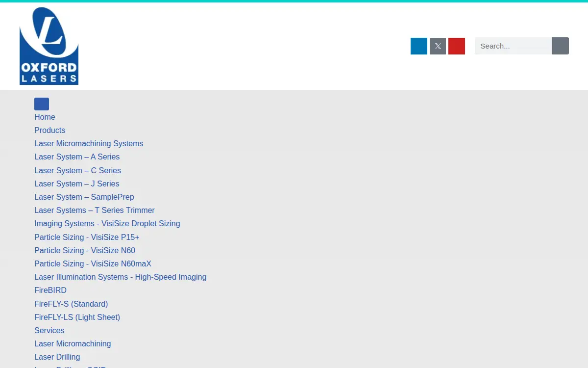Select Particle Sizing - VisiSize N60 link
This screenshot has height=368, width=588.
85,250
